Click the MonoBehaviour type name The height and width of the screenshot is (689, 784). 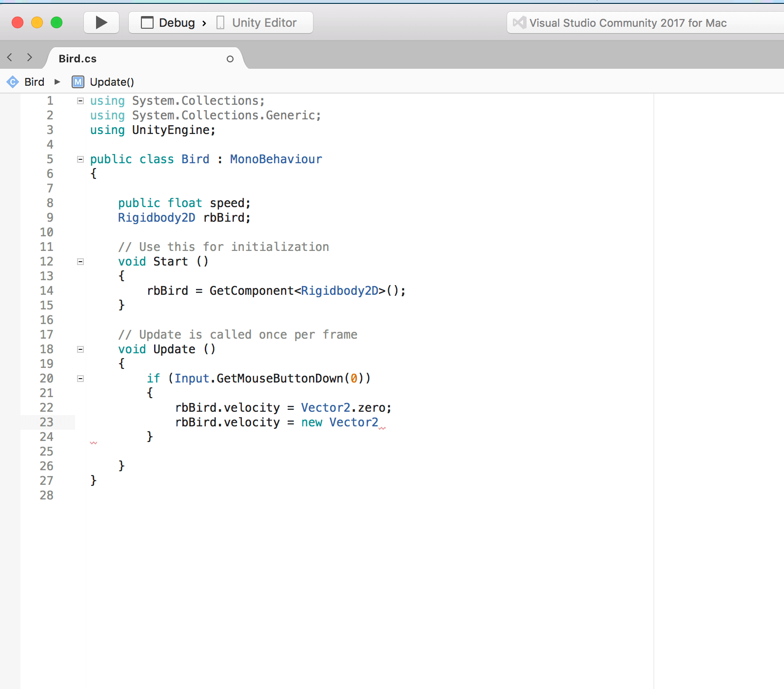coord(276,159)
